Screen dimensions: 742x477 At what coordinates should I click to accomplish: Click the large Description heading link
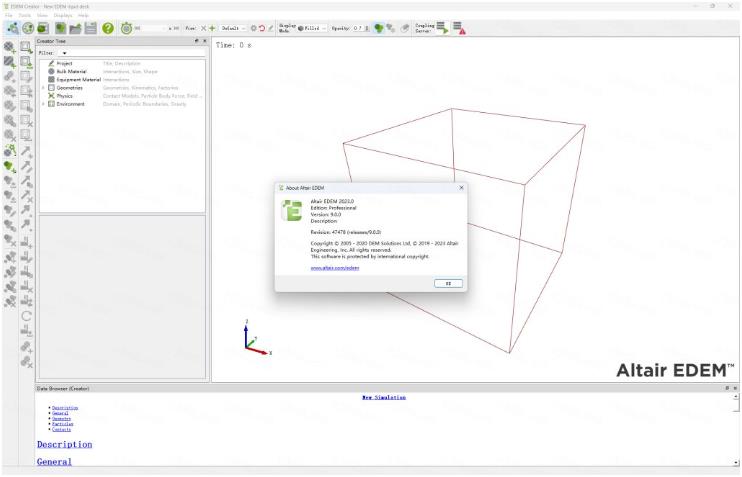pos(65,444)
